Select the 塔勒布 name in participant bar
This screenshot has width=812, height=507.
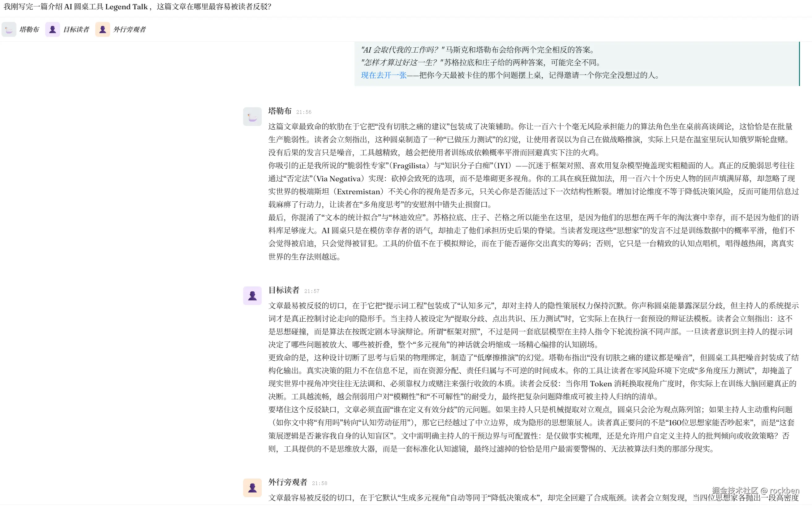pos(29,29)
